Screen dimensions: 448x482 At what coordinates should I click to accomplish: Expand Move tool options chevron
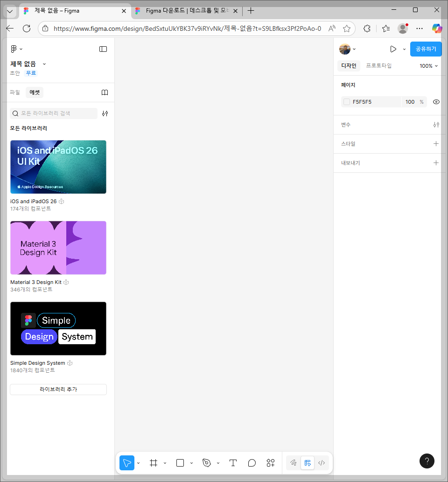point(139,463)
